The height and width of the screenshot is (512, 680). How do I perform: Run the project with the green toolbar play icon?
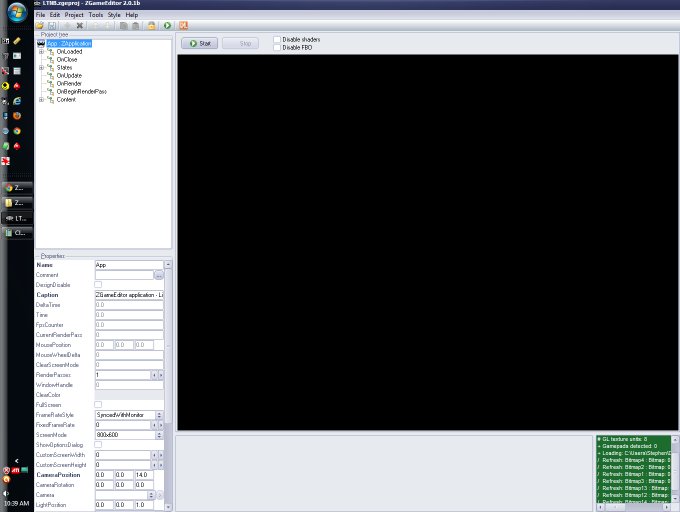pyautogui.click(x=167, y=26)
